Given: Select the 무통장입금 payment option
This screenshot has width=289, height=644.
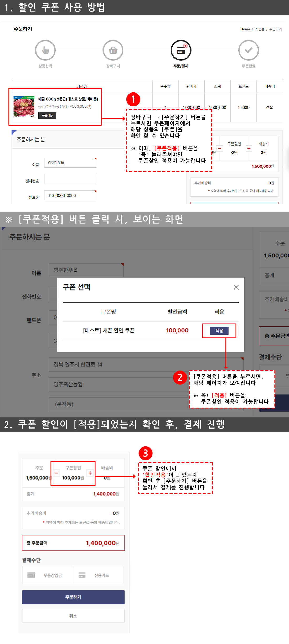Looking at the screenshot, I should pos(48,575).
